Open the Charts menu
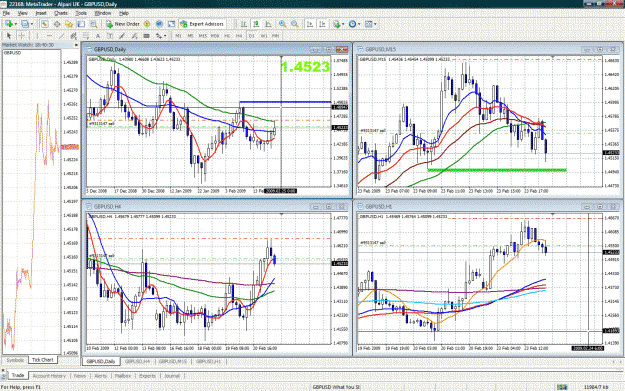The height and width of the screenshot is (391, 625). coord(61,13)
